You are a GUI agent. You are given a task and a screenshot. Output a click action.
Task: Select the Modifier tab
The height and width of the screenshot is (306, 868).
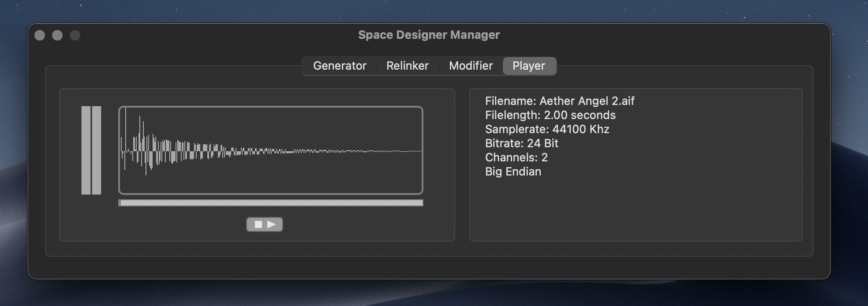[471, 66]
